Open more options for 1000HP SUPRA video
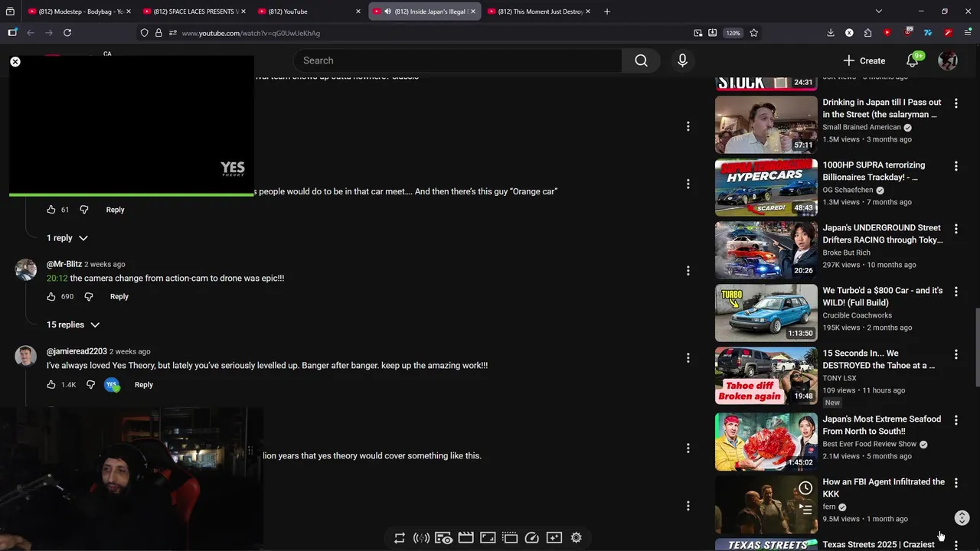Image resolution: width=980 pixels, height=551 pixels. pyautogui.click(x=955, y=166)
